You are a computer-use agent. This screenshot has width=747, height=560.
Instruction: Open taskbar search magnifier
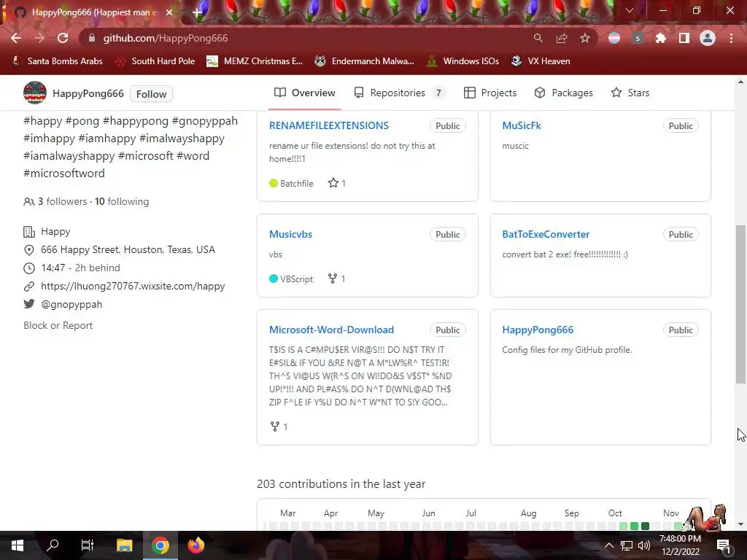(53, 545)
